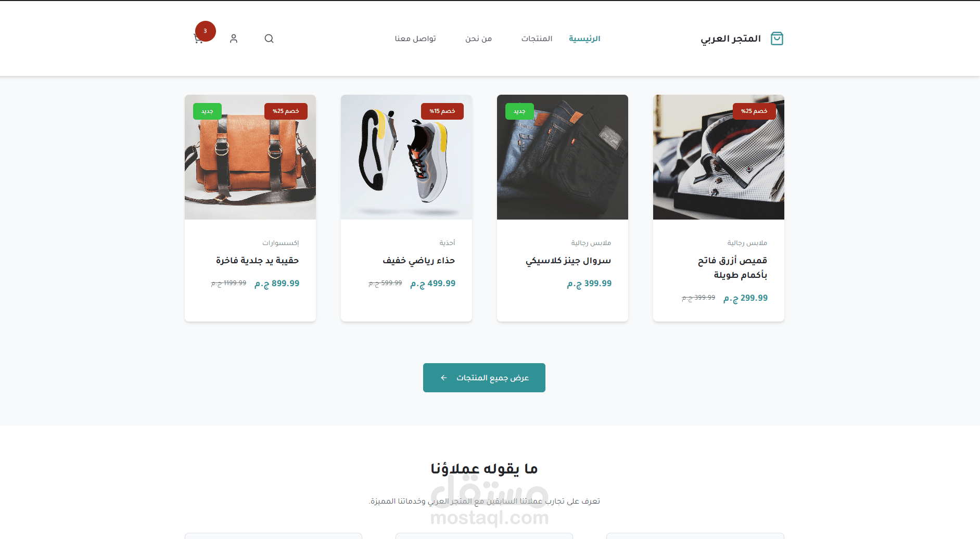Screen dimensions: 980x539
Task: Click the 25% discount badge on the shirt
Action: point(754,111)
